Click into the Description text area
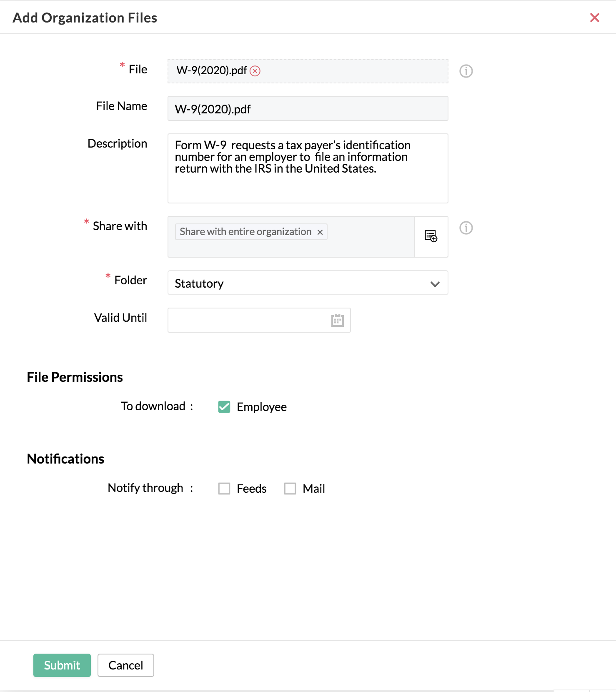Image resolution: width=616 pixels, height=692 pixels. click(308, 168)
